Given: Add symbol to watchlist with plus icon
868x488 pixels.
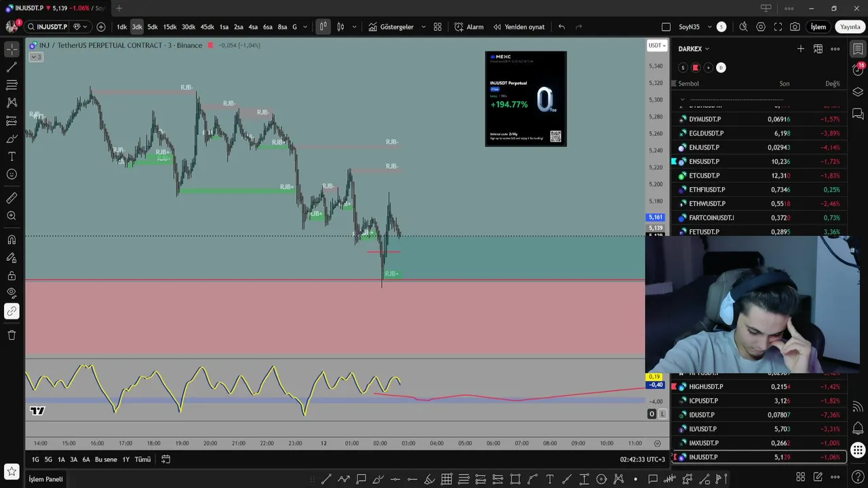Looking at the screenshot, I should (801, 49).
